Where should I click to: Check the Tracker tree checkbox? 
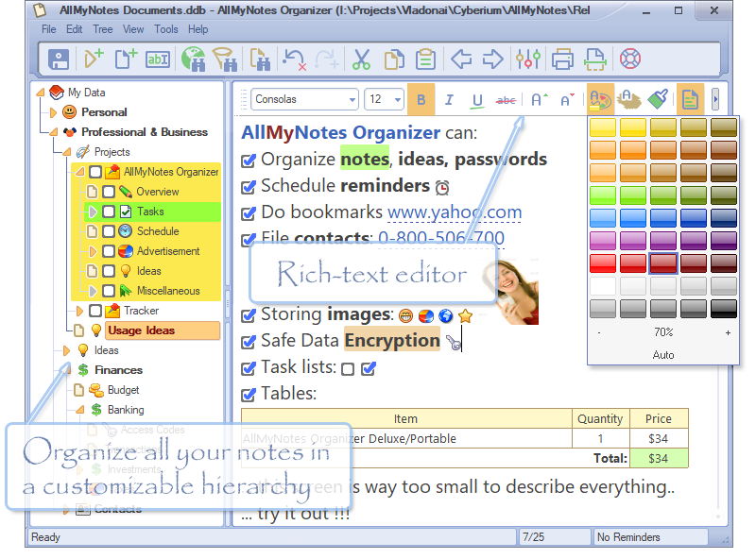click(x=95, y=311)
